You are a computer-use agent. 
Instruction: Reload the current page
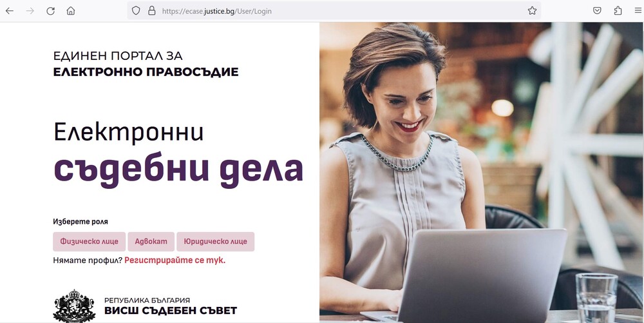pyautogui.click(x=50, y=11)
